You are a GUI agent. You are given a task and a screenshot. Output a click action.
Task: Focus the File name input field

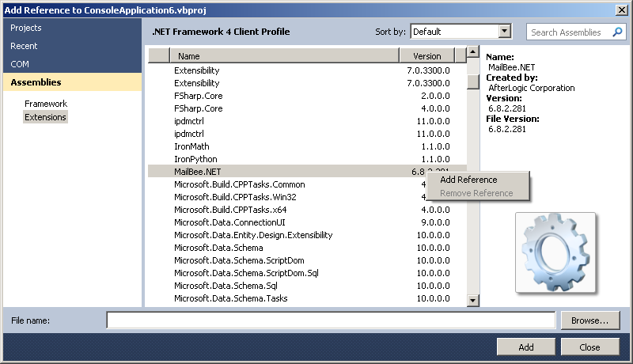[x=331, y=320]
